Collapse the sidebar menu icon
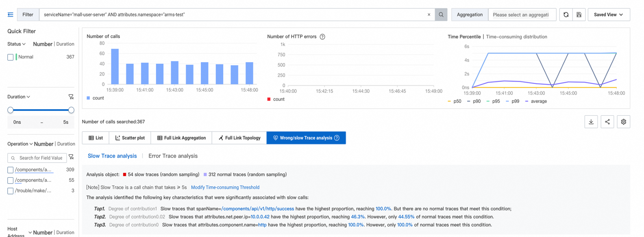 (10, 15)
